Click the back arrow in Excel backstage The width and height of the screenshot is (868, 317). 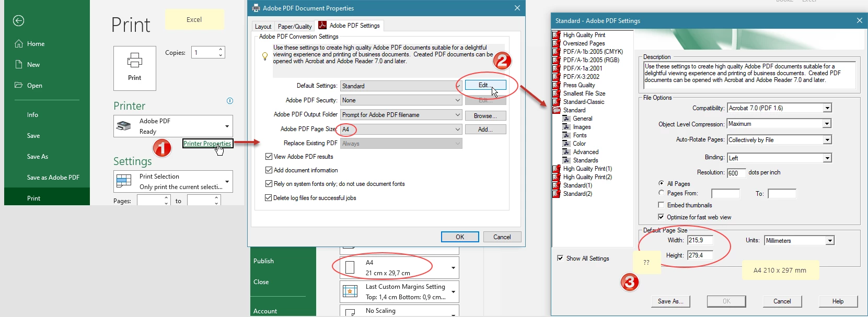18,21
